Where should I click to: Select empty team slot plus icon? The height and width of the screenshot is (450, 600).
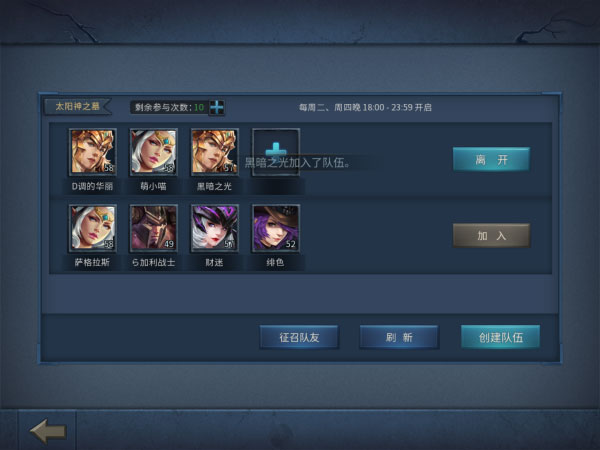click(276, 152)
